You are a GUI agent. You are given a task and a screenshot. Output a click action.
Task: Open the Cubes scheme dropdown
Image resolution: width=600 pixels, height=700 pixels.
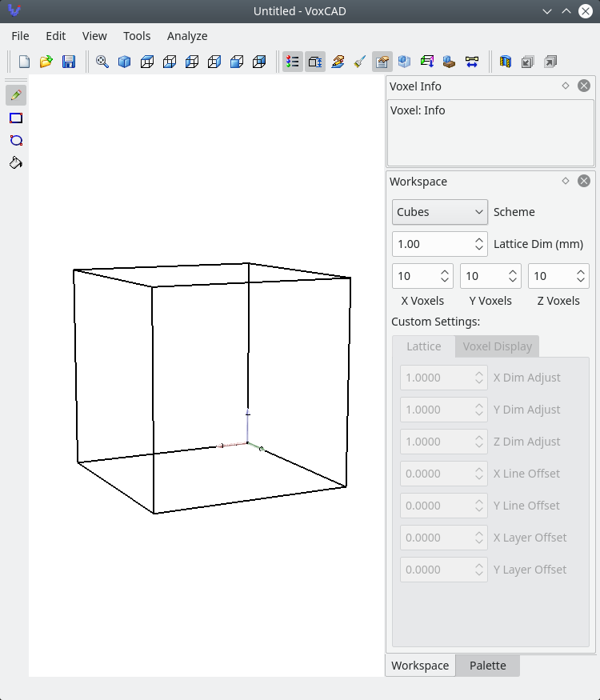[x=440, y=212]
